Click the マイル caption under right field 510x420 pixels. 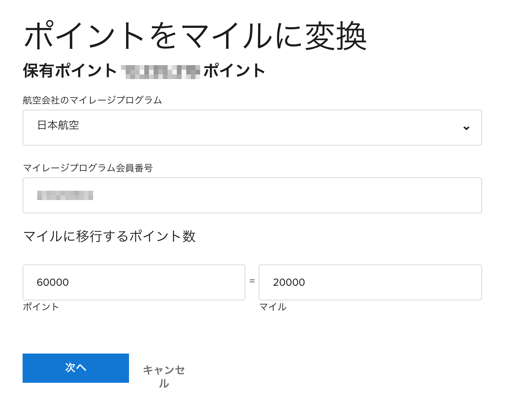click(x=273, y=307)
